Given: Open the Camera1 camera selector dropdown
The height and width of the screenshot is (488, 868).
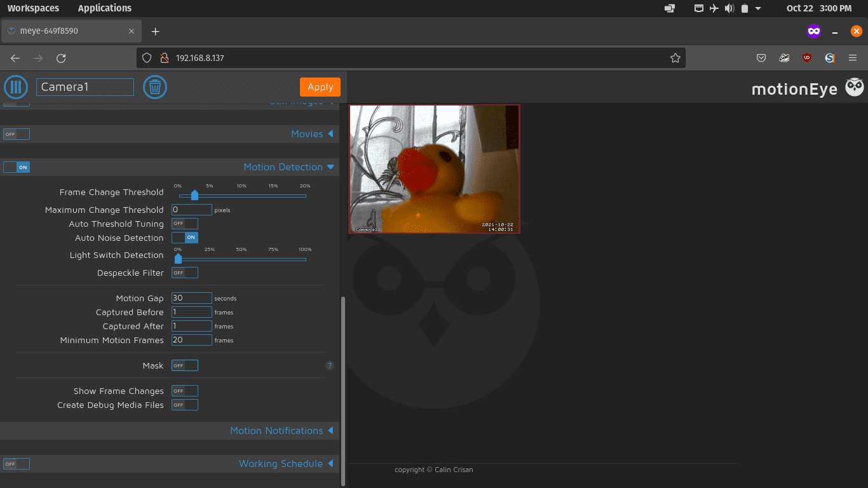Looking at the screenshot, I should [x=85, y=87].
